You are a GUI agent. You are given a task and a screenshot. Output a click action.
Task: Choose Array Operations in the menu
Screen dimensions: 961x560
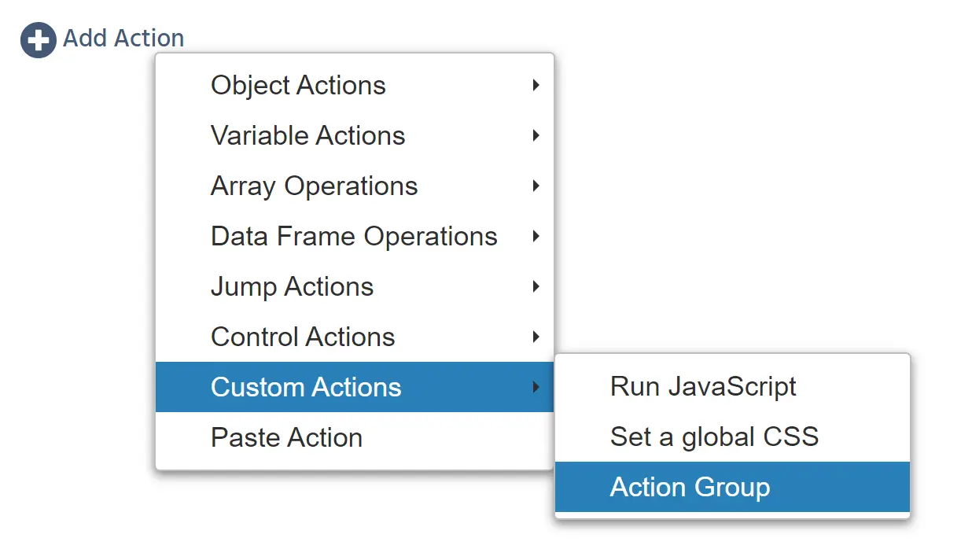tap(314, 186)
